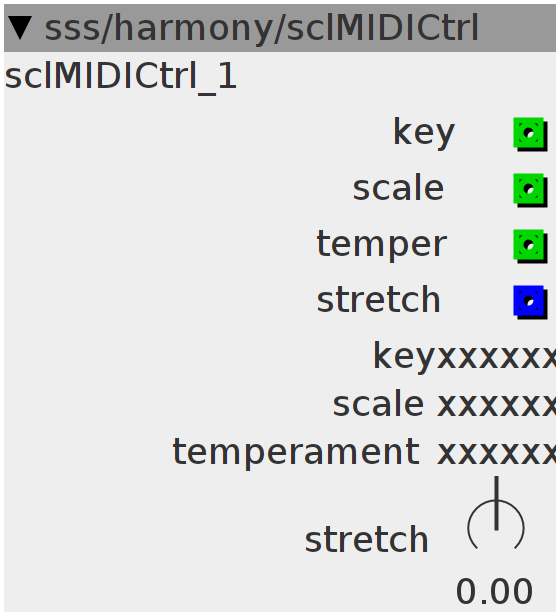This screenshot has width=560, height=616.
Task: Click the keyxxxxxx text display
Action: pos(465,357)
